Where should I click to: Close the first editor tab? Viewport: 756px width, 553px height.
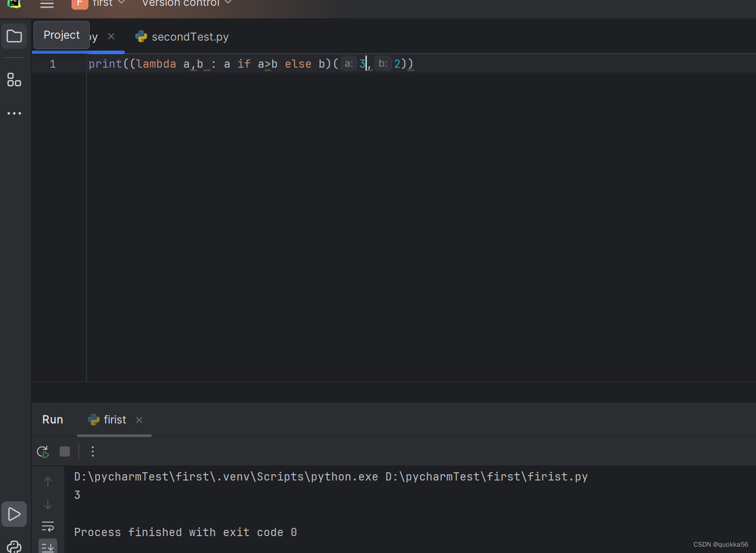(111, 36)
